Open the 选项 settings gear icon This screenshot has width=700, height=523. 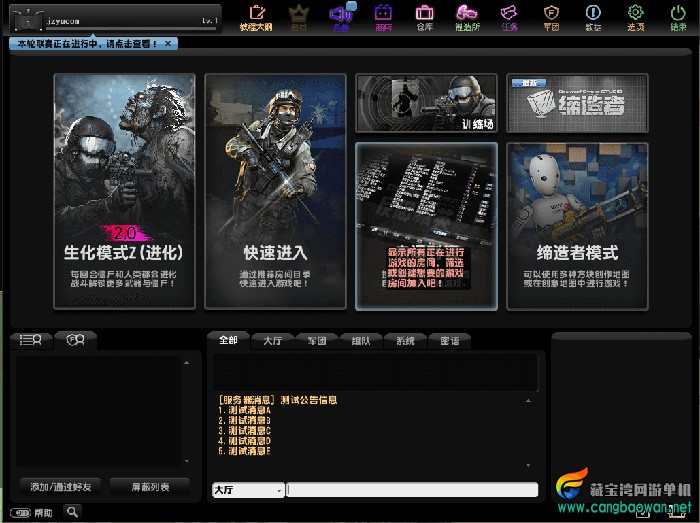635,17
